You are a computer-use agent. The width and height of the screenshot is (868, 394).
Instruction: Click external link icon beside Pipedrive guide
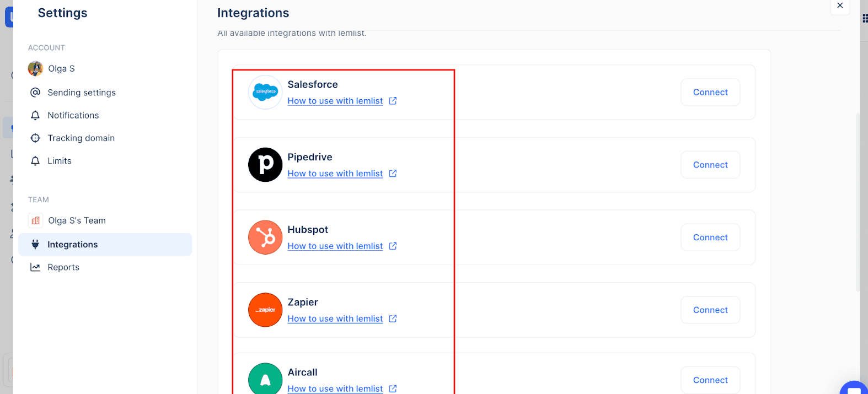393,174
